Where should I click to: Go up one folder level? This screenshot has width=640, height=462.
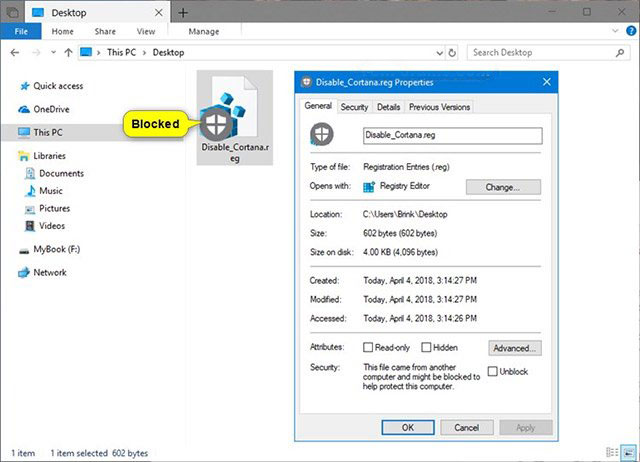coord(68,52)
